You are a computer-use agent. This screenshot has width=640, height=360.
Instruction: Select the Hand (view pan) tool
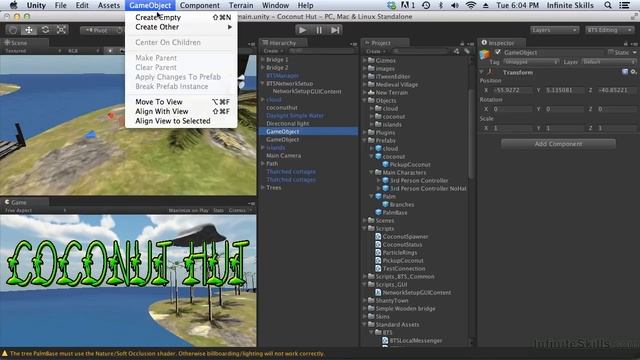13,30
